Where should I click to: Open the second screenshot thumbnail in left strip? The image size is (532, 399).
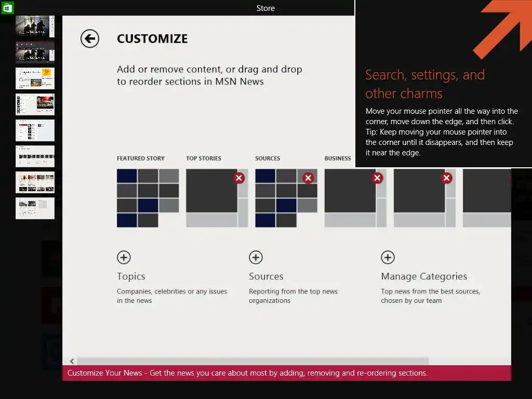[35, 52]
